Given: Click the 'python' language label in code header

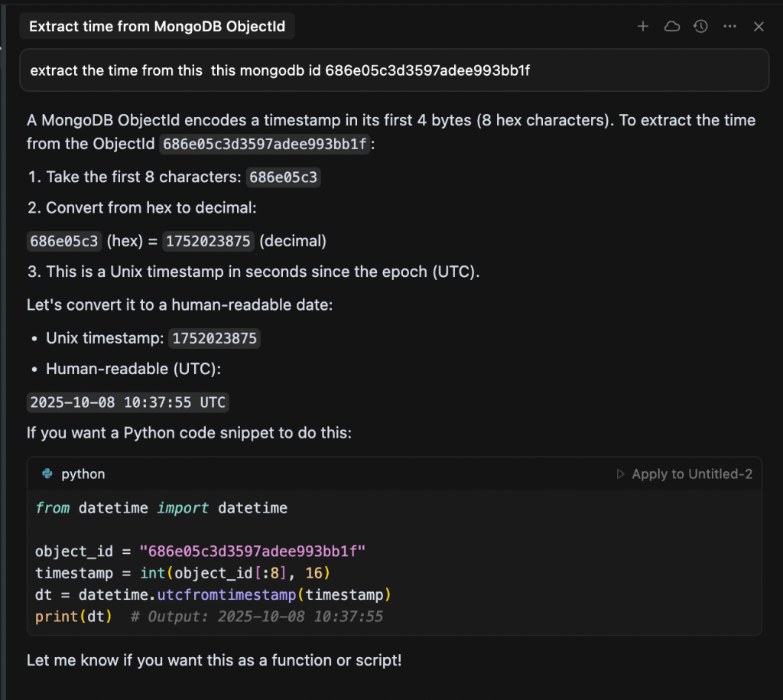Looking at the screenshot, I should coord(83,474).
